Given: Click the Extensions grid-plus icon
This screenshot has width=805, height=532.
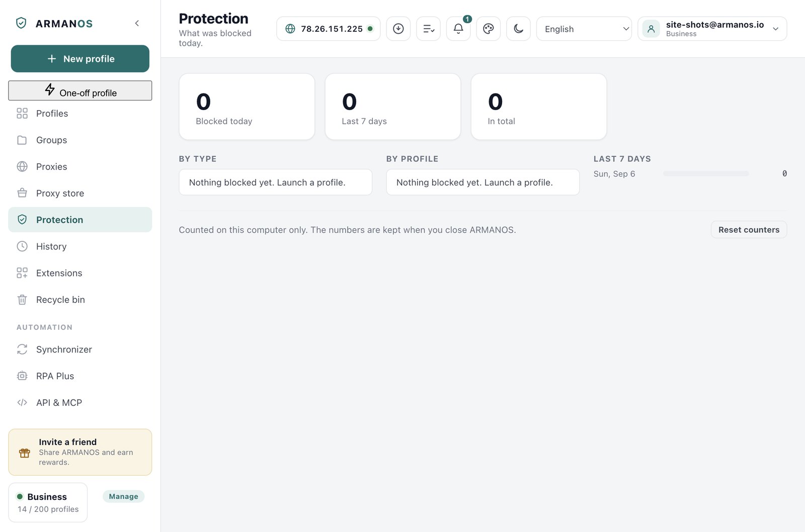Looking at the screenshot, I should pyautogui.click(x=22, y=273).
